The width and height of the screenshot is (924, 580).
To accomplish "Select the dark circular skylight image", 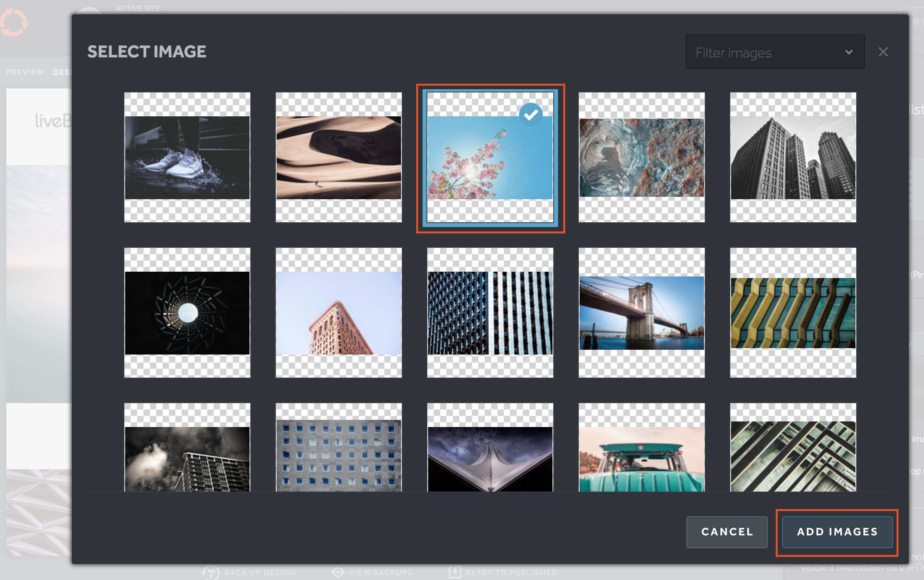I will [187, 313].
